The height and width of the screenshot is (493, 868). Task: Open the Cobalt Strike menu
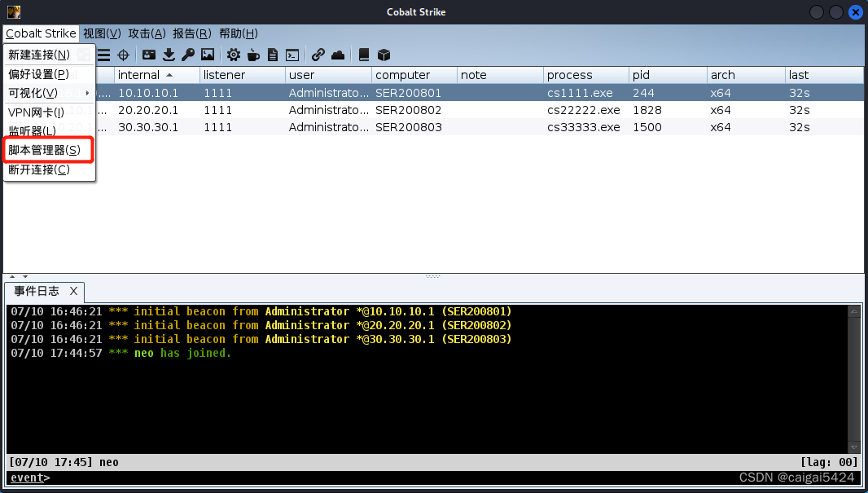click(x=41, y=33)
